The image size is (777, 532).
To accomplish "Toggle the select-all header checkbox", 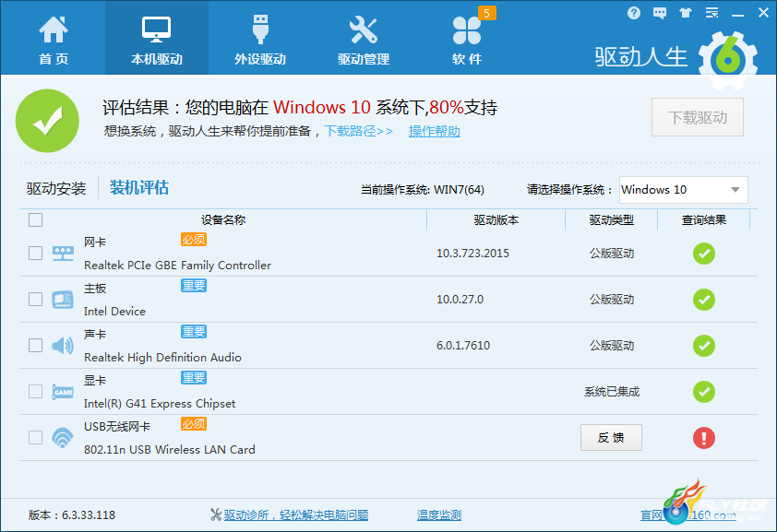I will coord(36,219).
